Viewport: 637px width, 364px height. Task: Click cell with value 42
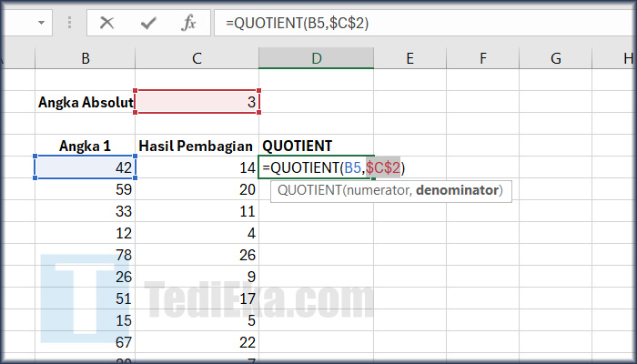(x=85, y=167)
